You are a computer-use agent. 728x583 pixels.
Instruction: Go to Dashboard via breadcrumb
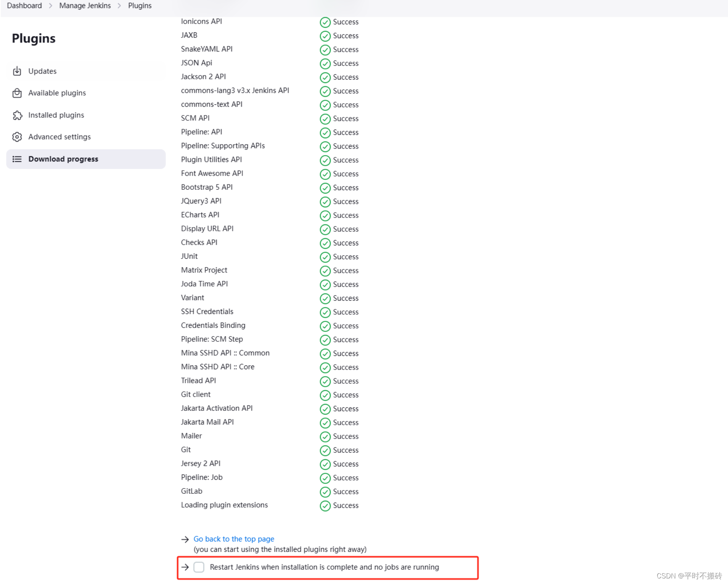pos(24,6)
